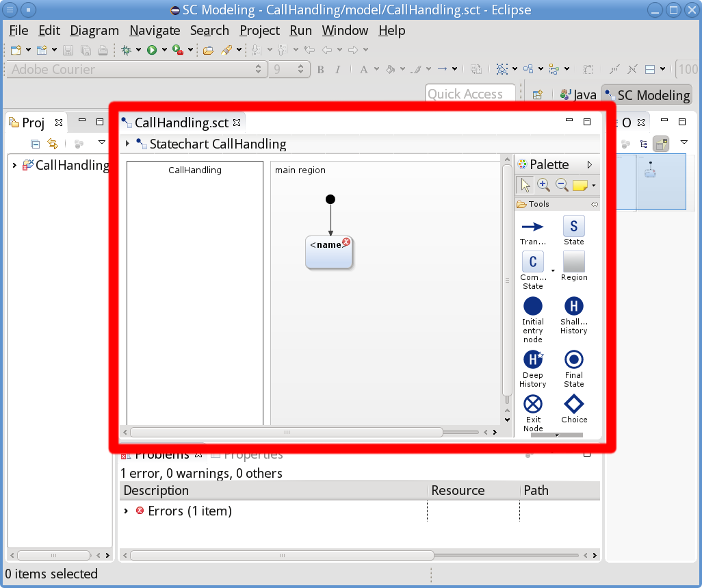Select the CallHandling.sct editor tab

click(181, 123)
